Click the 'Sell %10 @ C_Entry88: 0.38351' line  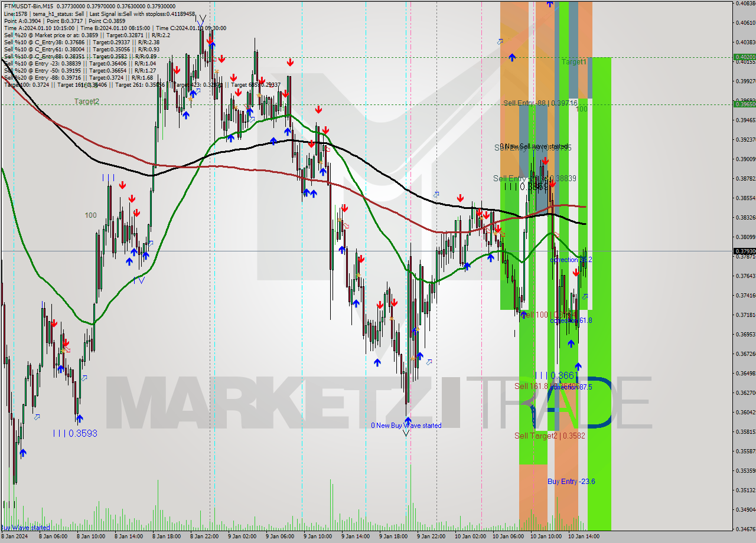pos(81,56)
